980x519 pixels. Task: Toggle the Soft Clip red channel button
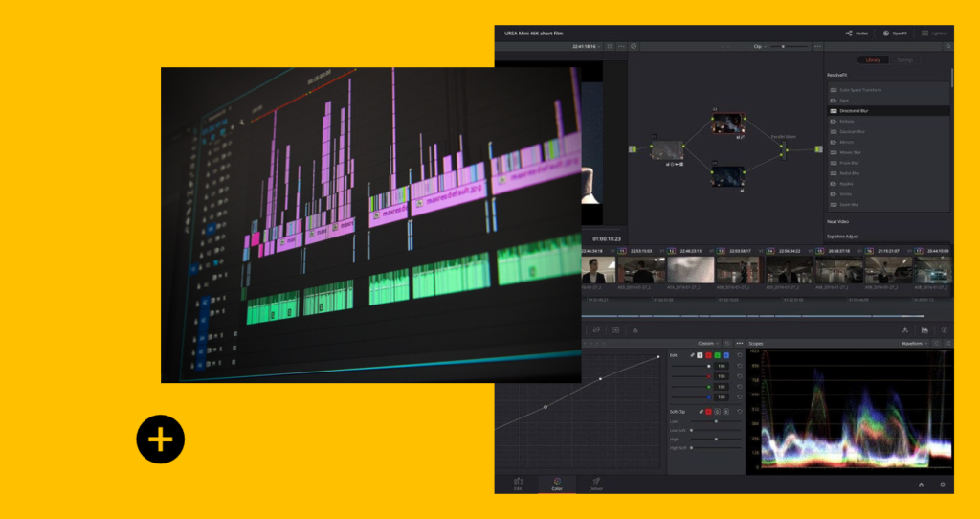[x=709, y=412]
